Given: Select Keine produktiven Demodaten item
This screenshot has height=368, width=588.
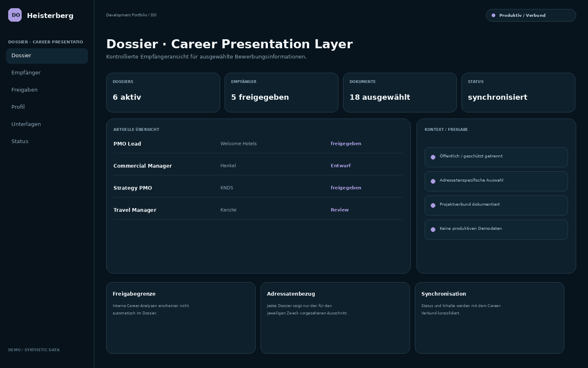Looking at the screenshot, I should [x=496, y=229].
